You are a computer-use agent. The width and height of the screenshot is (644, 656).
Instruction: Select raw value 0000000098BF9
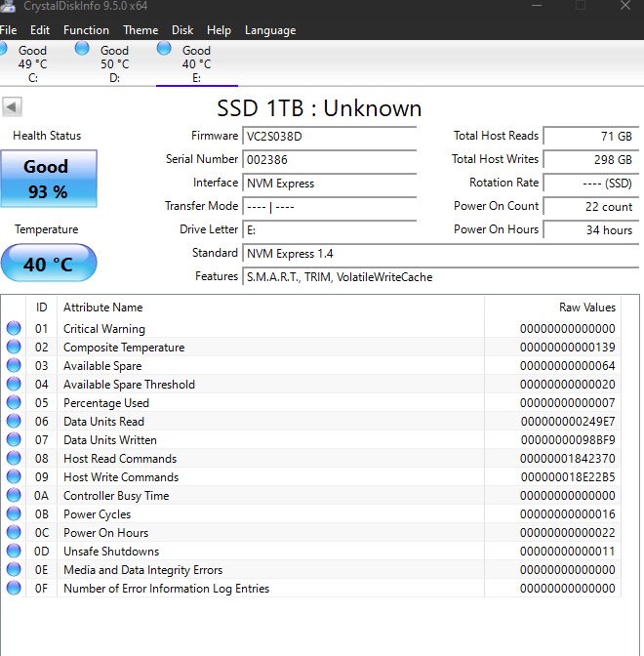pyautogui.click(x=568, y=439)
